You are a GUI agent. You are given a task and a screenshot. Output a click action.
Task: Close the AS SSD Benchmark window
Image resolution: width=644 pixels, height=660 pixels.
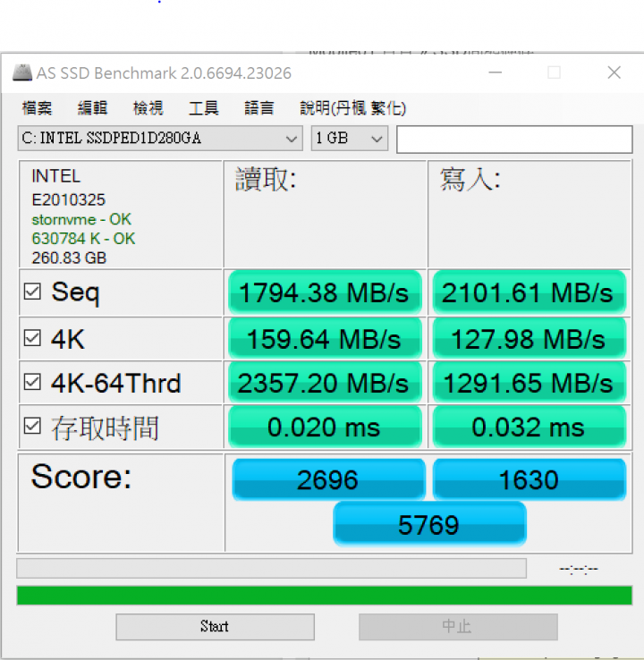coord(614,72)
